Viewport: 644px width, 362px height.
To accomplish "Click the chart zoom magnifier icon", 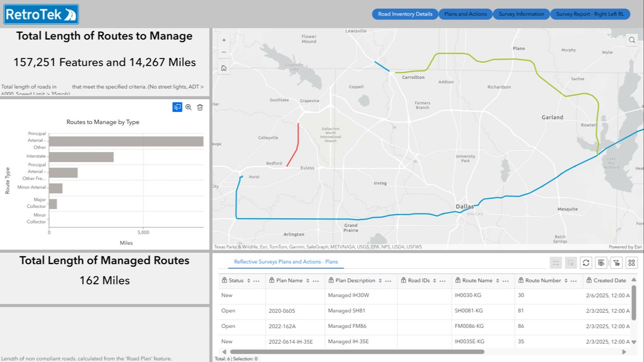I will coord(188,107).
